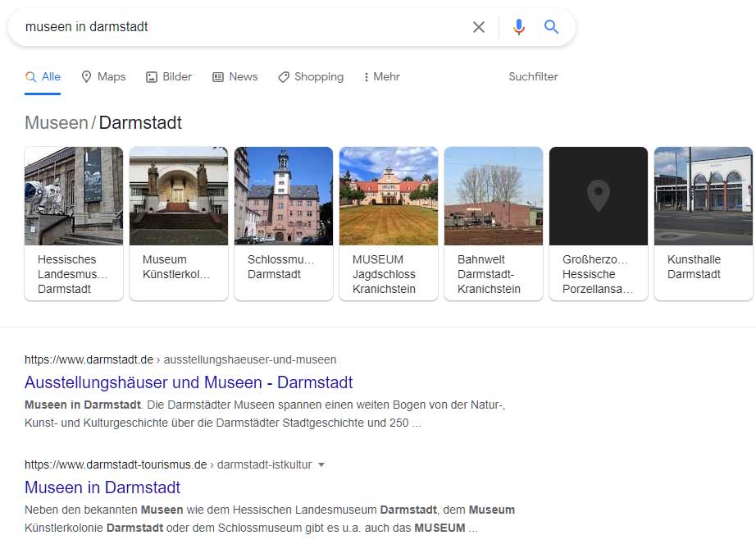756x549 pixels.
Task: Click the Museum Künstlerkolonie photo
Action: pos(179,196)
